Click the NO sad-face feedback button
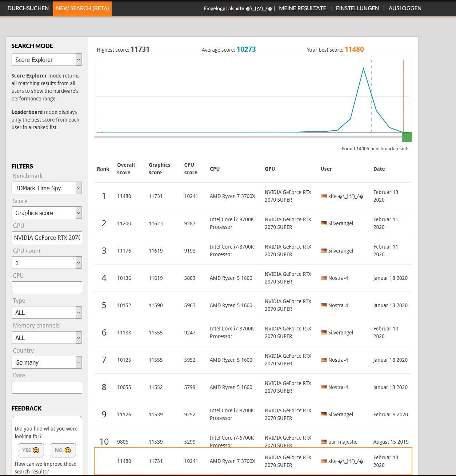Screen dimensions: 456x476 (63, 450)
